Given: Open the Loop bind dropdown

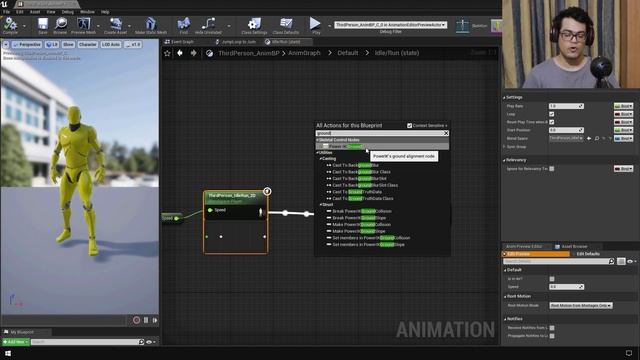Looking at the screenshot, I should [x=623, y=114].
